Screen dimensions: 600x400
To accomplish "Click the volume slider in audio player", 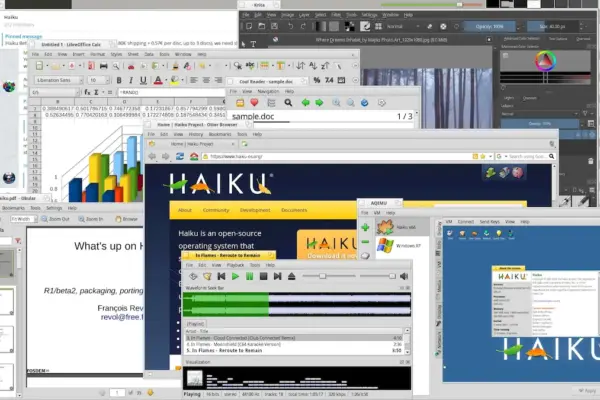I will point(376,276).
